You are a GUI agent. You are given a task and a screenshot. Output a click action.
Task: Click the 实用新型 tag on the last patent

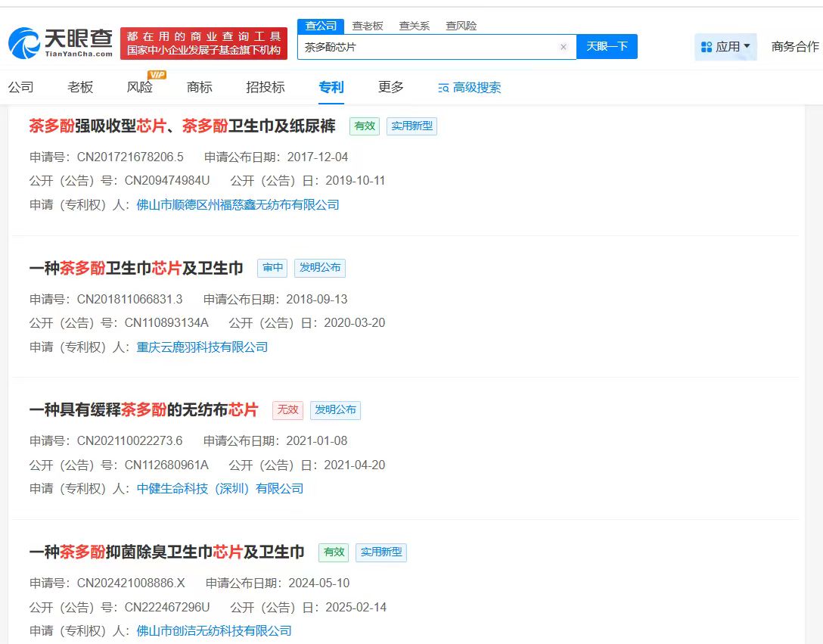(x=381, y=552)
